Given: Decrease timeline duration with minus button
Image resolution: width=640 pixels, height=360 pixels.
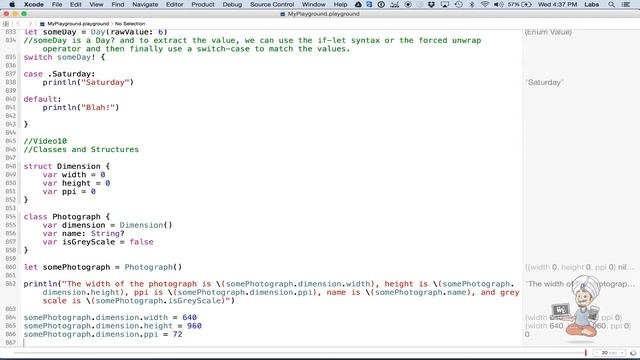Looking at the screenshot, I should [x=598, y=353].
